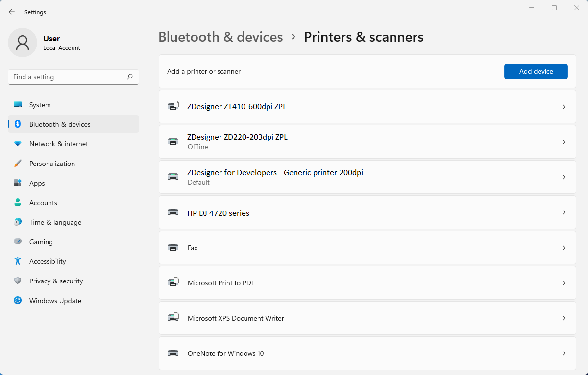Select OneNote for Windows 10 name
588x375 pixels.
(x=225, y=353)
